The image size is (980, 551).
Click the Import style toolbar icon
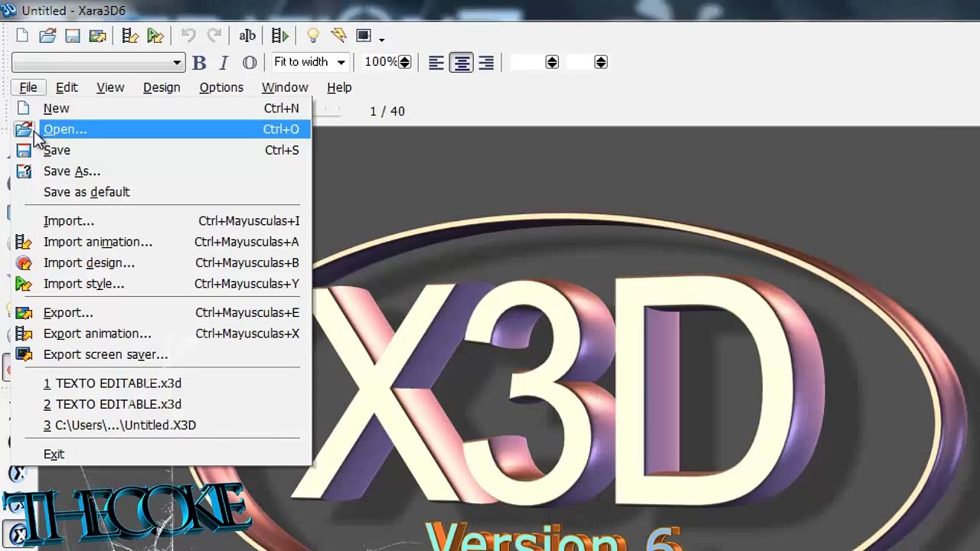(155, 36)
